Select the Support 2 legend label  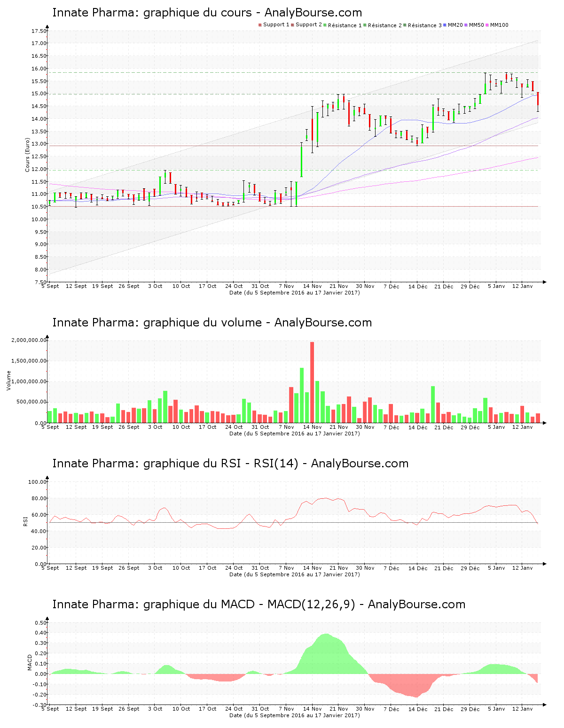[309, 25]
